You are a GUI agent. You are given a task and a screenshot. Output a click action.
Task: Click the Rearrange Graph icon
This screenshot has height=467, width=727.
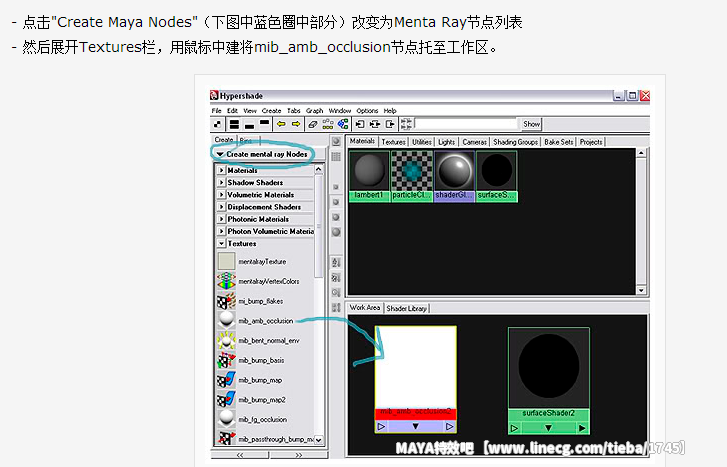click(x=328, y=124)
